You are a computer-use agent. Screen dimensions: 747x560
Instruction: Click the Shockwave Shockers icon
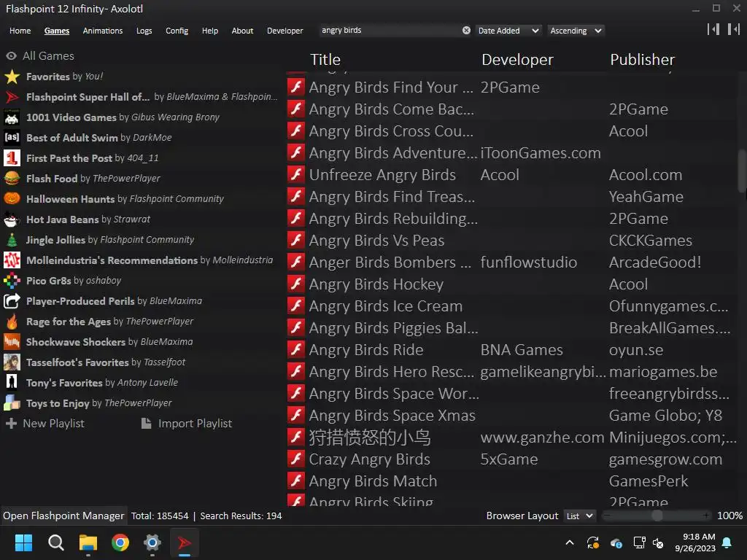pos(12,342)
